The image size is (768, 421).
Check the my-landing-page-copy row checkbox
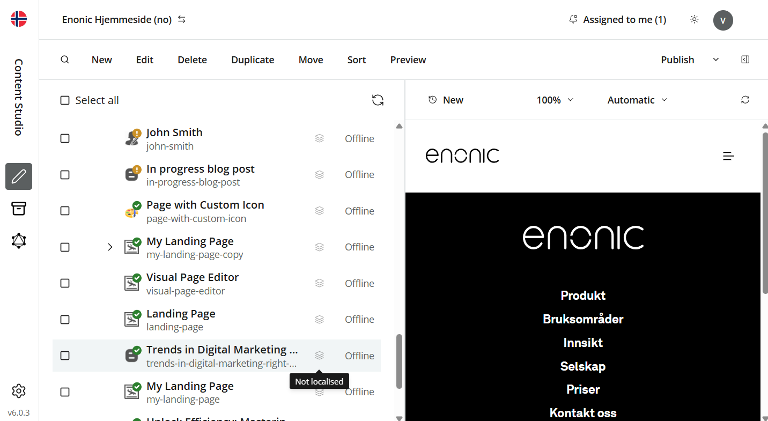(x=65, y=247)
